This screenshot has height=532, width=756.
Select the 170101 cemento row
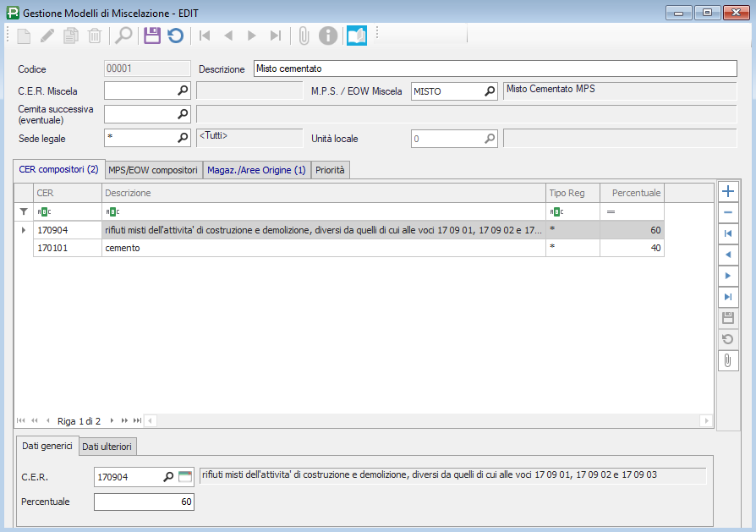(x=321, y=248)
